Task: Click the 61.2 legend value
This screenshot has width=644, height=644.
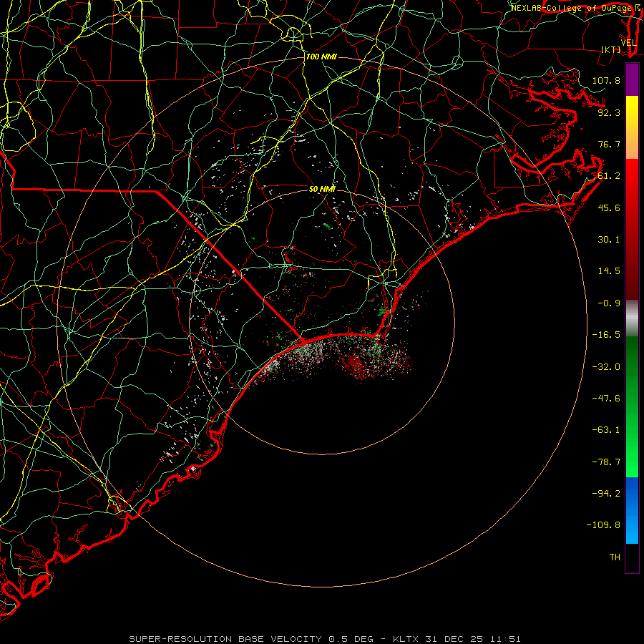Action: [609, 176]
